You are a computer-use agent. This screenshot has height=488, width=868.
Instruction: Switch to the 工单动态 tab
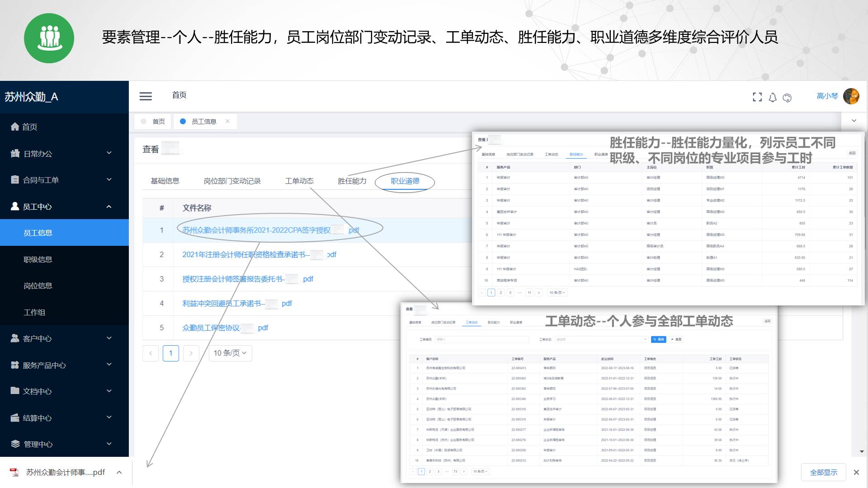click(x=299, y=181)
